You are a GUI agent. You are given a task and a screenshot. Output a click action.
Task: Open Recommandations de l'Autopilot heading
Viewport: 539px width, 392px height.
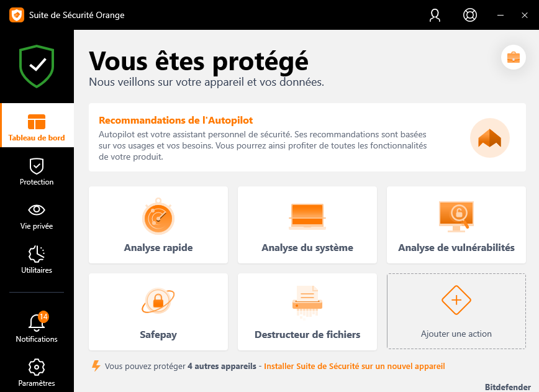176,121
